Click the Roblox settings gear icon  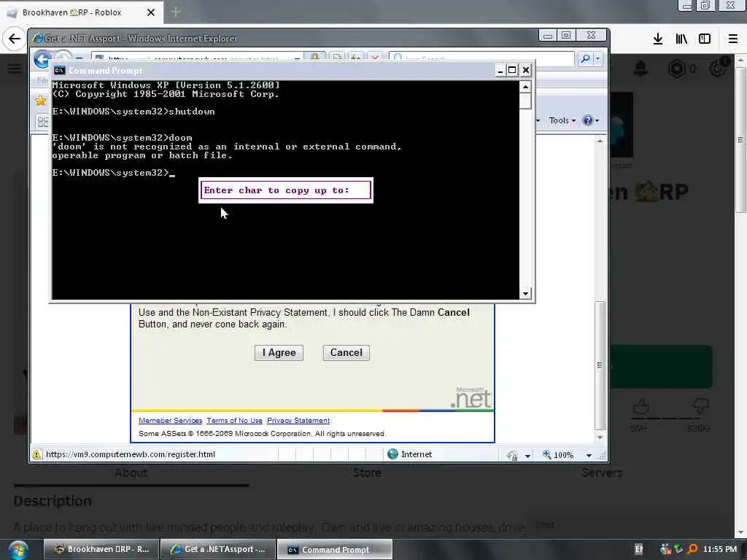[719, 68]
